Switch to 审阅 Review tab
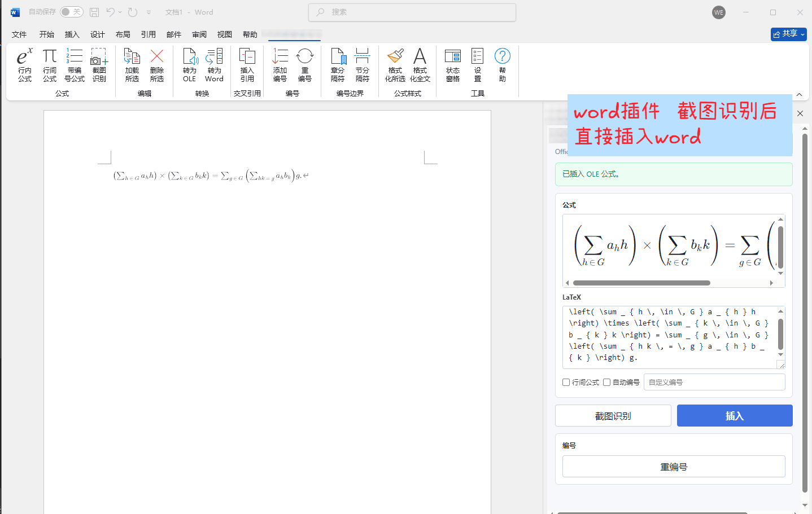The width and height of the screenshot is (812, 514). click(x=199, y=34)
